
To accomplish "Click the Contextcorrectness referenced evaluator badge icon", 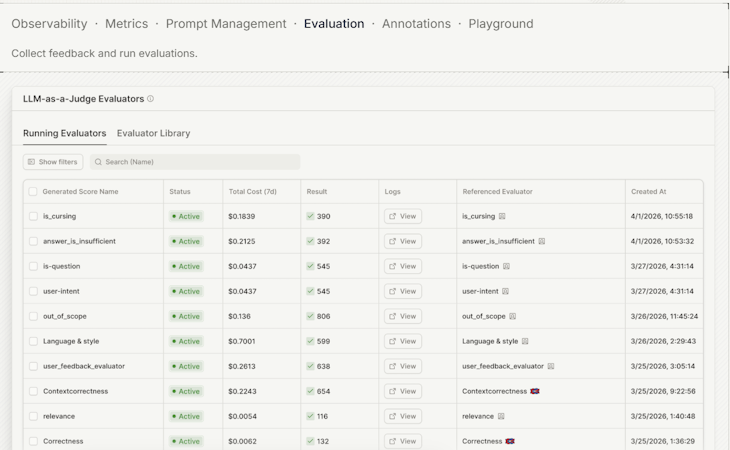I will coord(535,391).
